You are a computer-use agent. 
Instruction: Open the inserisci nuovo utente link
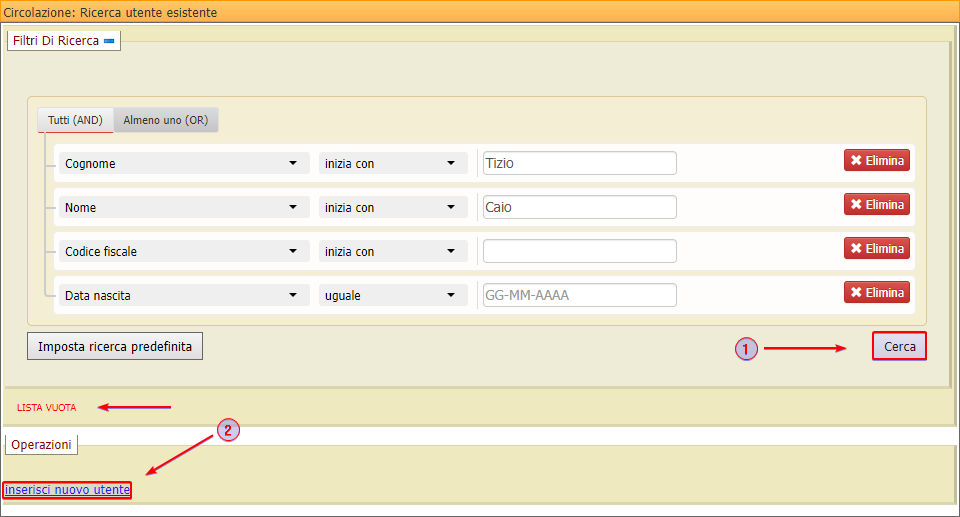(67, 490)
